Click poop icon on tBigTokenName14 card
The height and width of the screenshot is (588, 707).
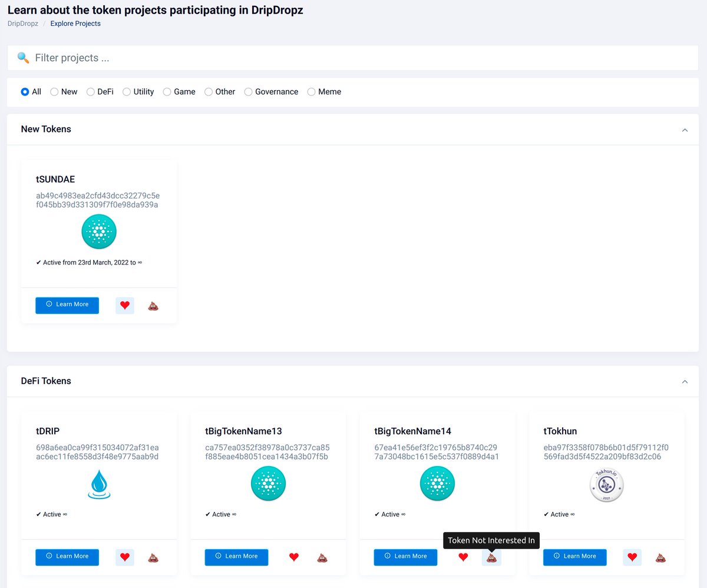491,557
